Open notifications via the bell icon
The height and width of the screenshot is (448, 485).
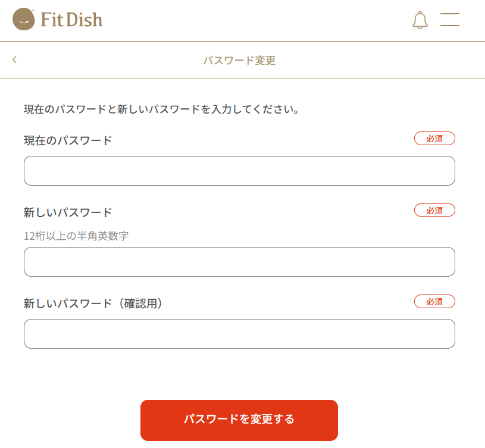[420, 20]
